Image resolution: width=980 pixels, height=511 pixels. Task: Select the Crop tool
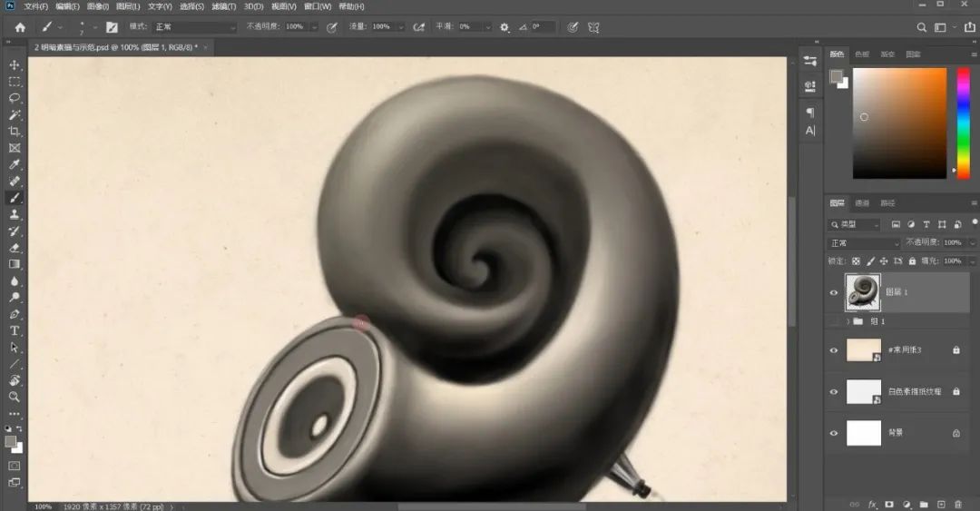coord(15,132)
